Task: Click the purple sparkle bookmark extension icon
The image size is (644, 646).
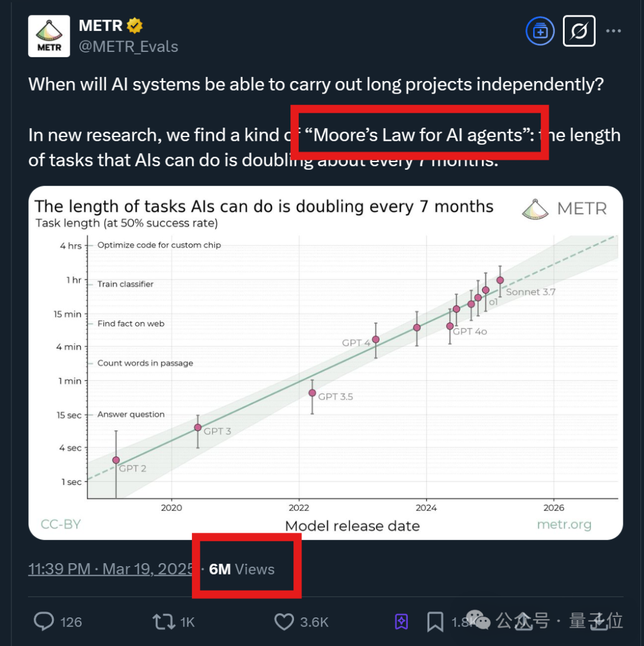Action: tap(401, 622)
